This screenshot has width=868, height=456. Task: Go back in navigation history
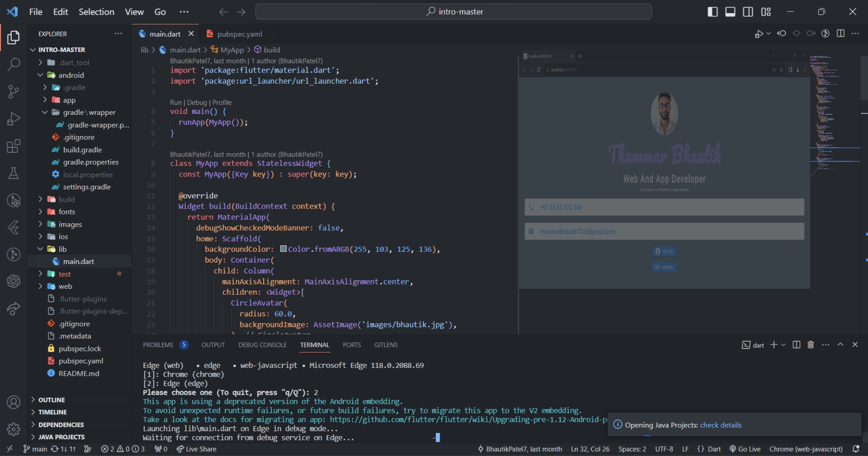click(223, 12)
